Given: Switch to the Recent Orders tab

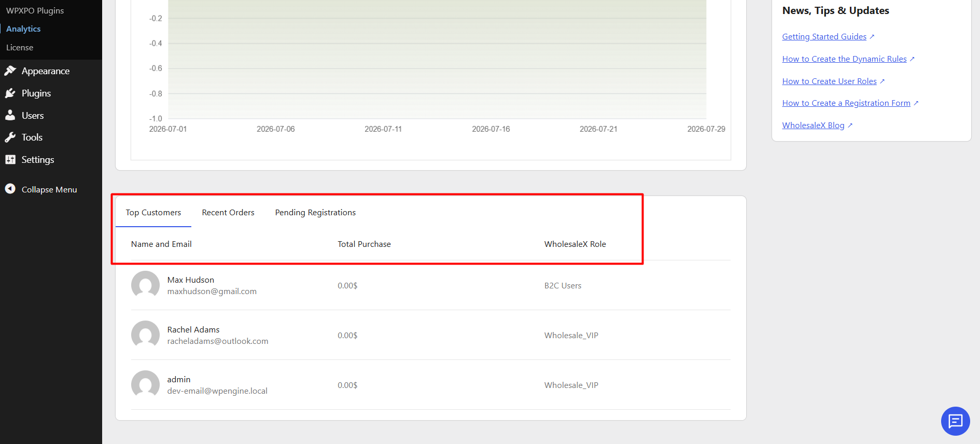Looking at the screenshot, I should (x=228, y=212).
